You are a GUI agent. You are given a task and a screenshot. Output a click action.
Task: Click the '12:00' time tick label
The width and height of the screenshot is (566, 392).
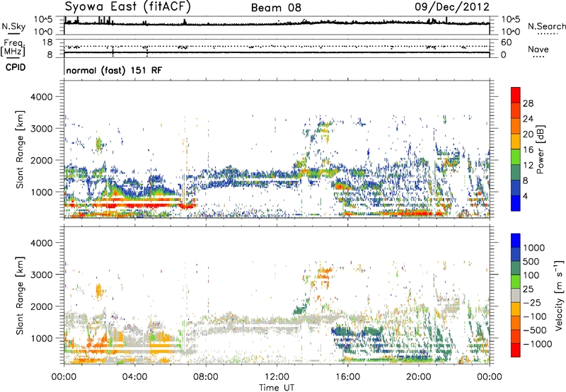point(277,377)
